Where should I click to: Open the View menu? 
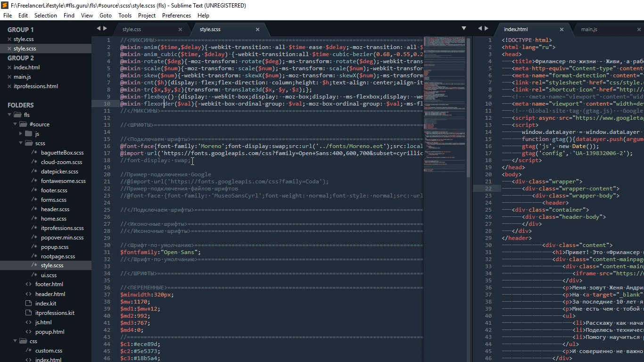[x=87, y=16]
